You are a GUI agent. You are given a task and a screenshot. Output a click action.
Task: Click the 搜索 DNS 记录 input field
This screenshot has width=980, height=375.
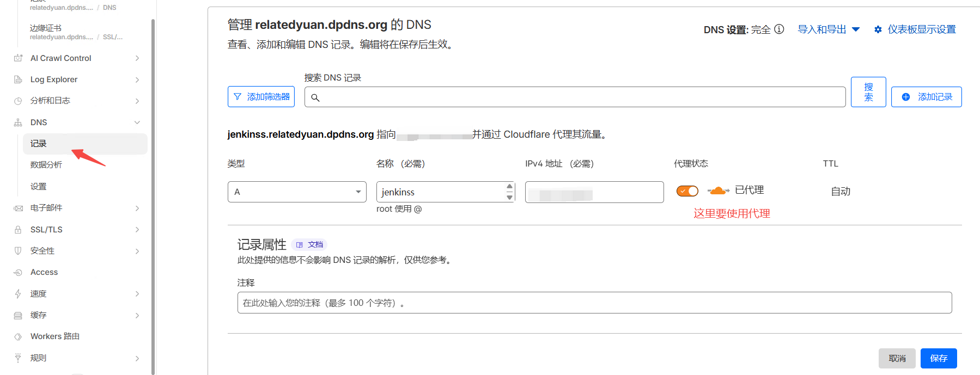(575, 97)
